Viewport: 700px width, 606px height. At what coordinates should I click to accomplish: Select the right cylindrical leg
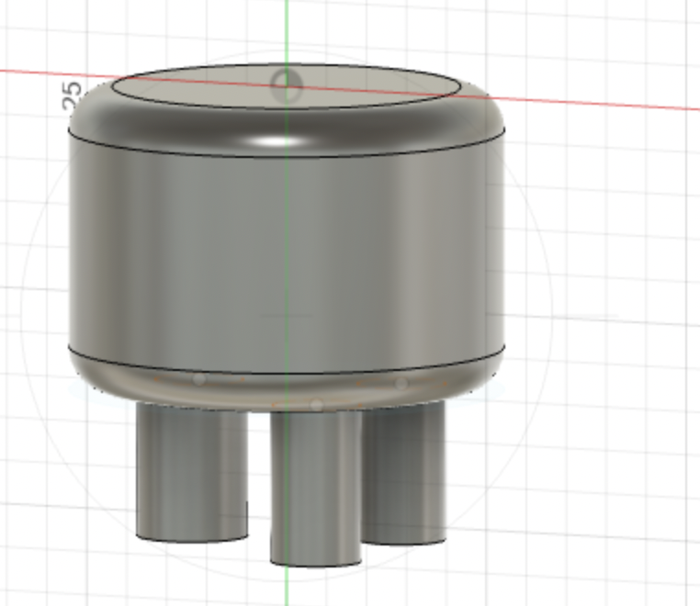coord(404,473)
